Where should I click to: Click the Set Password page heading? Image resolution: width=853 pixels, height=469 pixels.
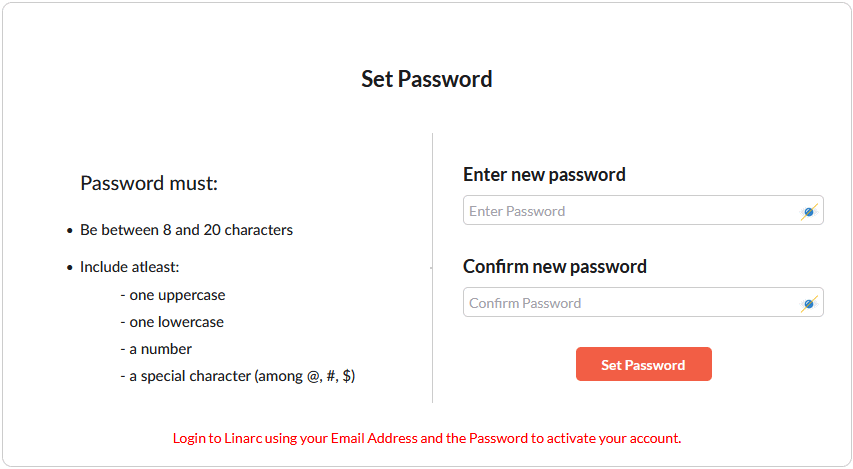[x=427, y=79]
